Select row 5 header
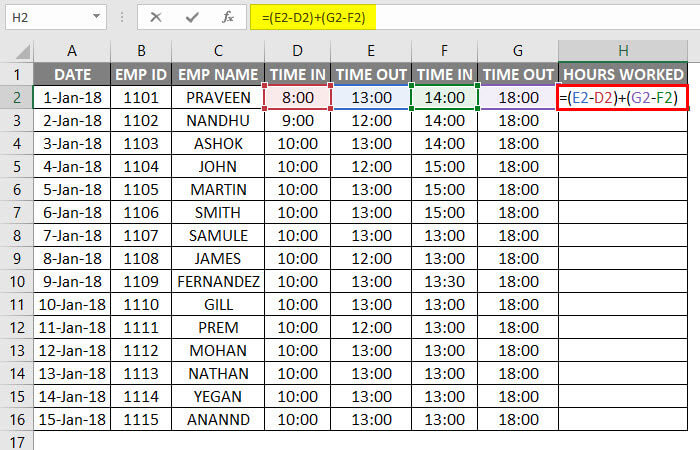The height and width of the screenshot is (450, 700). point(17,167)
